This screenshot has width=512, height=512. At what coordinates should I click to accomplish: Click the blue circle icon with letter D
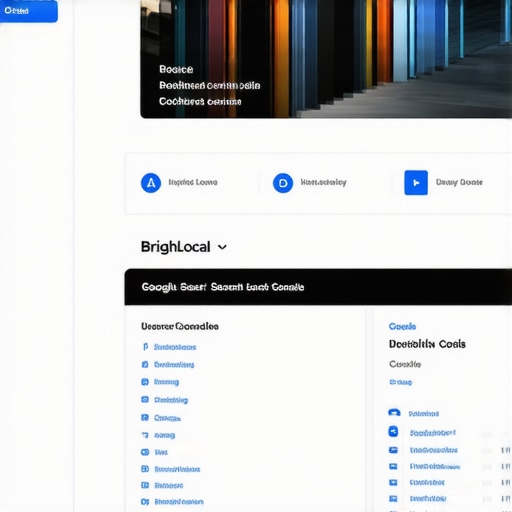tap(283, 183)
